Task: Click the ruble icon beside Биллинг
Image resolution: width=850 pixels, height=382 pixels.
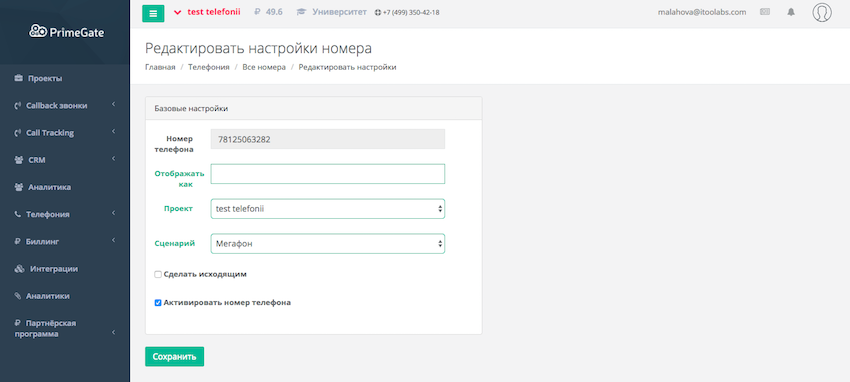Action: [17, 242]
